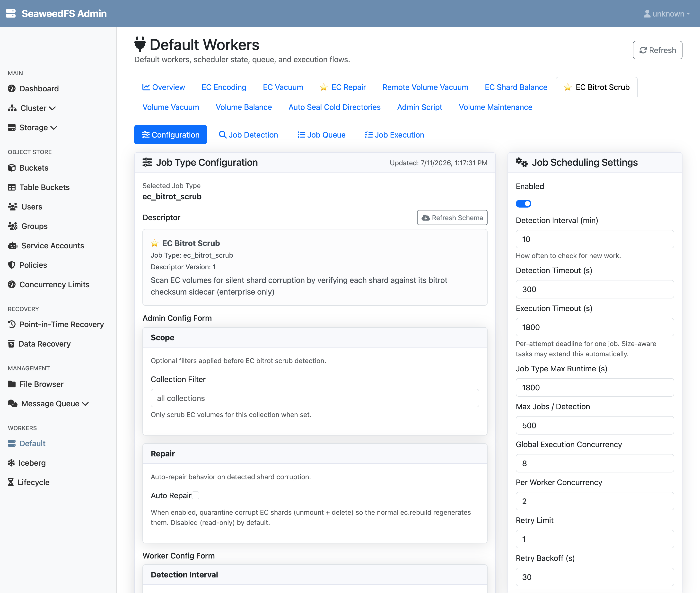Expand the Cluster menu chevron
This screenshot has width=700, height=593.
coord(52,108)
